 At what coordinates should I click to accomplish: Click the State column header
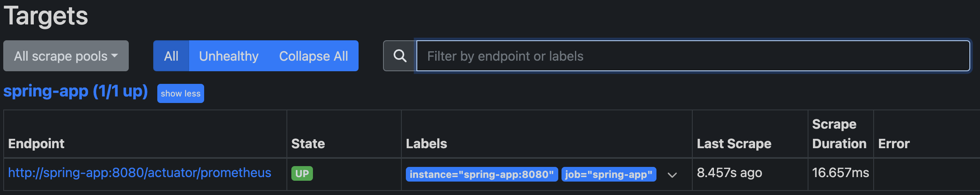(x=308, y=144)
